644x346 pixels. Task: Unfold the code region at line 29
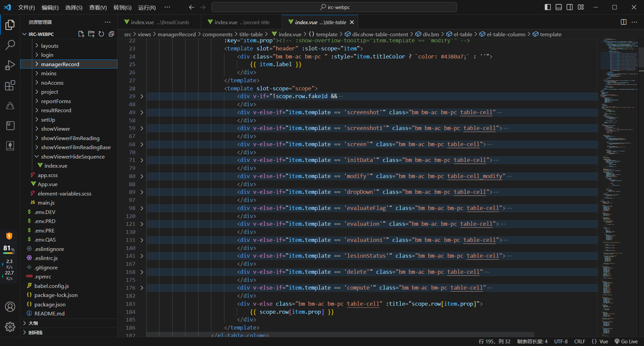click(x=142, y=96)
